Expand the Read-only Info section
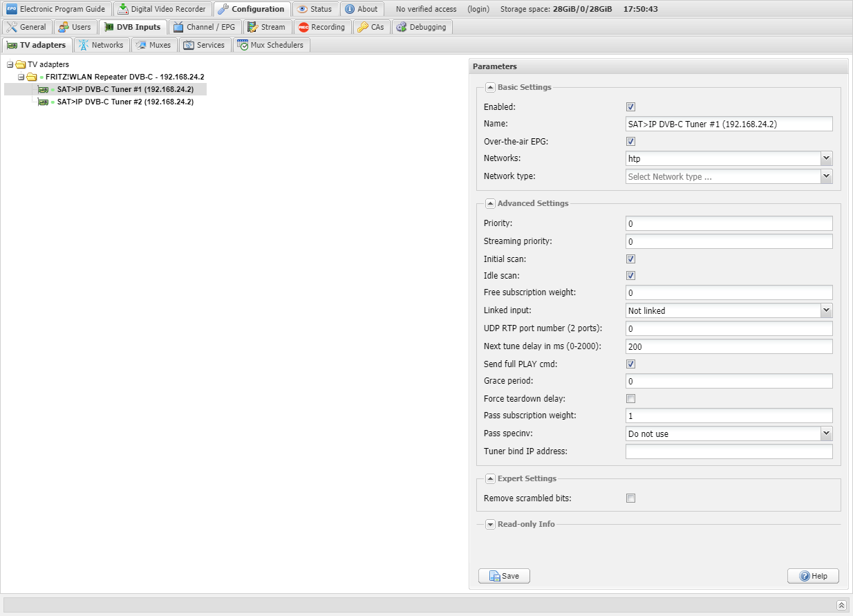The image size is (853, 616). point(490,524)
